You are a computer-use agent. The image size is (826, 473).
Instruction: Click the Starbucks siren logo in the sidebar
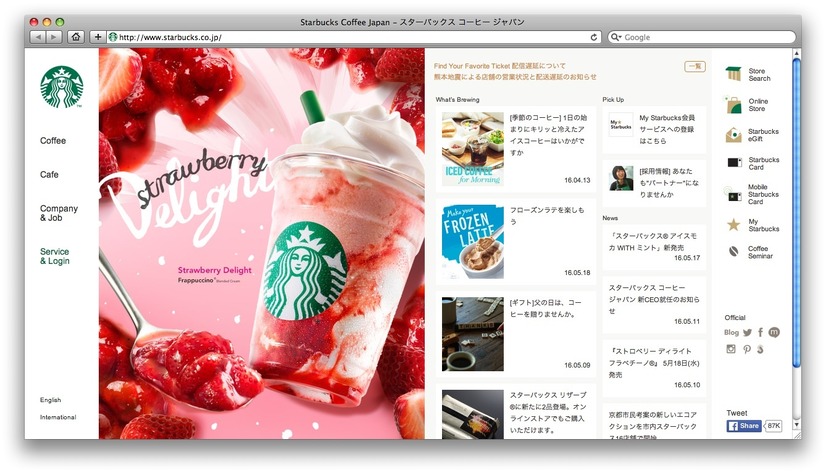62,87
